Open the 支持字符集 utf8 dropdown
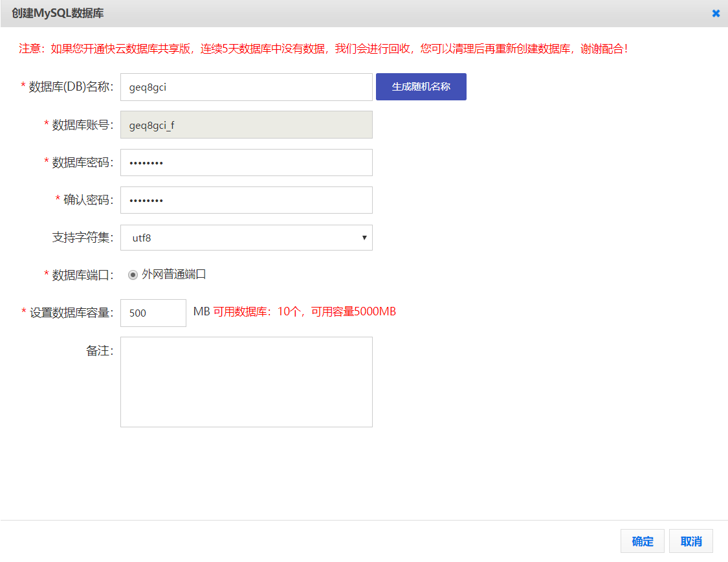Image resolution: width=728 pixels, height=562 pixels. point(246,238)
